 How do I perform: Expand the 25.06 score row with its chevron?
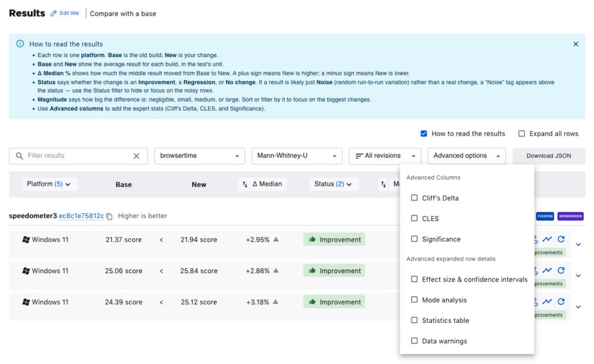click(x=579, y=276)
